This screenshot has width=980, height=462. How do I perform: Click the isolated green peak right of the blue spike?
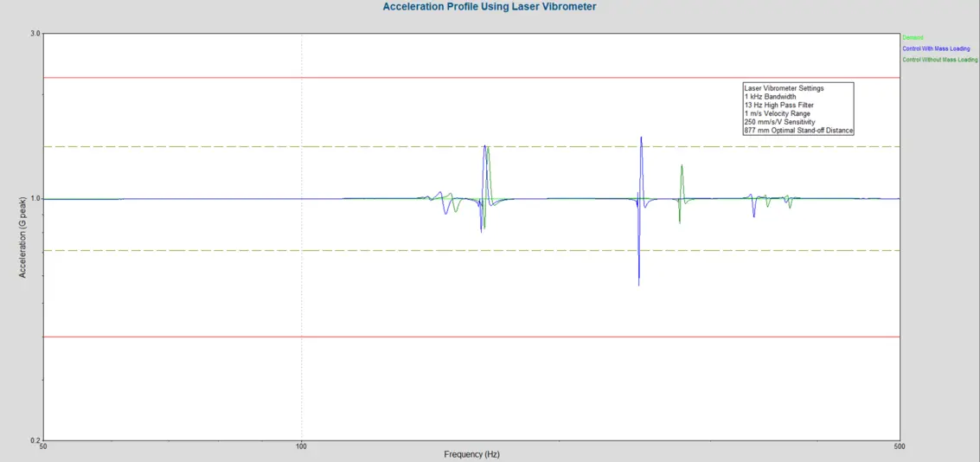[682, 168]
